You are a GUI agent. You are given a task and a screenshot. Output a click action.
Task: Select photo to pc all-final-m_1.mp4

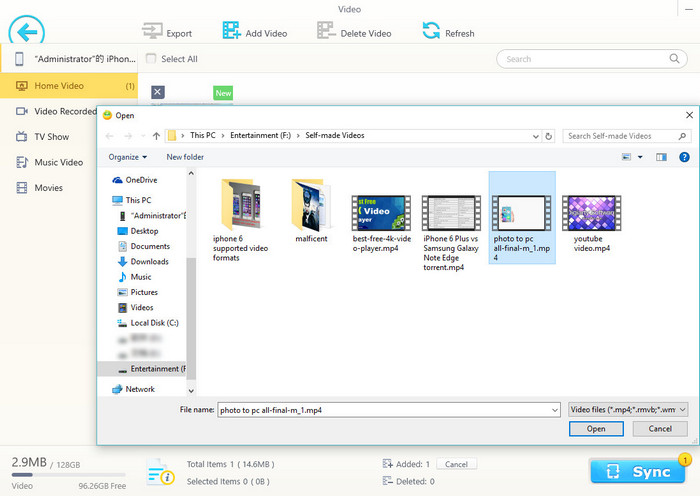[x=522, y=218]
